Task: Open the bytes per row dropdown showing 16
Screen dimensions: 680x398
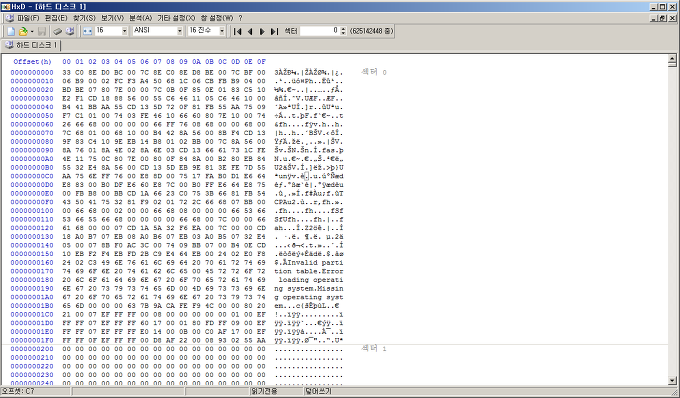Action: pyautogui.click(x=124, y=31)
